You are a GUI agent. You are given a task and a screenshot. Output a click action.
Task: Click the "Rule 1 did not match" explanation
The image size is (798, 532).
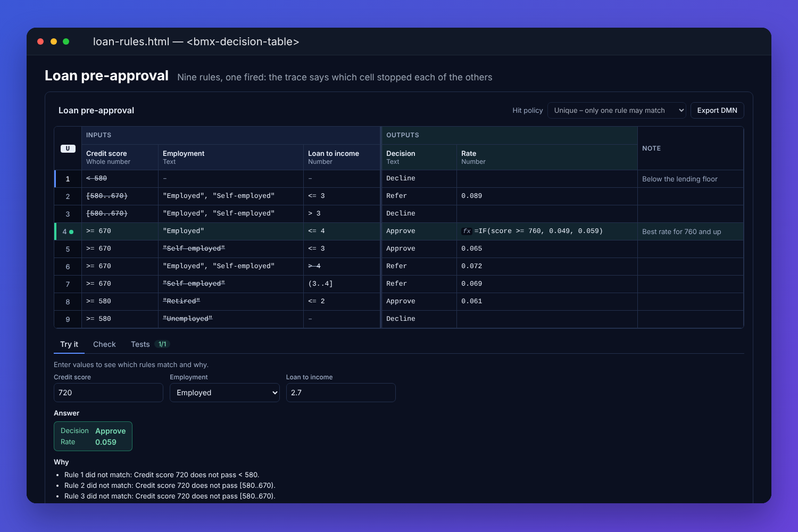click(162, 475)
